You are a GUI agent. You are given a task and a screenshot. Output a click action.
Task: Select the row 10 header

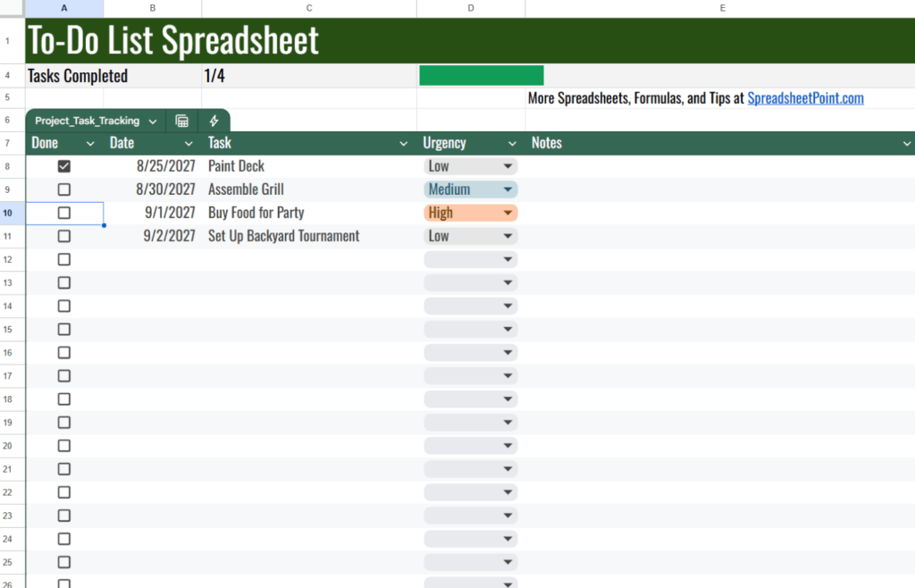coord(13,213)
